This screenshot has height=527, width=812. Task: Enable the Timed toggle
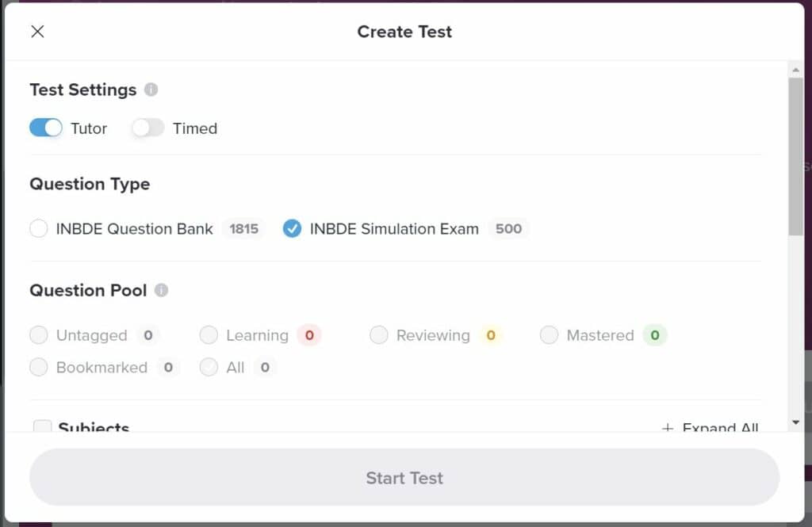[x=147, y=128]
